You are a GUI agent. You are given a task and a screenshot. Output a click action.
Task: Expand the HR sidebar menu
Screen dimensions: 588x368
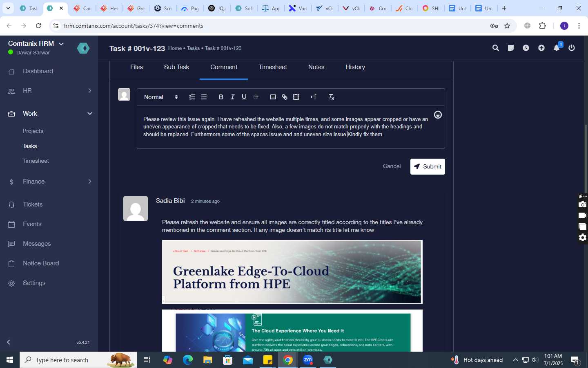coord(49,91)
